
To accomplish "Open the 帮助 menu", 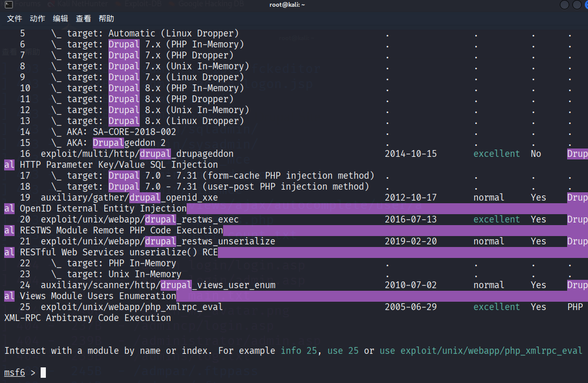I will [106, 19].
